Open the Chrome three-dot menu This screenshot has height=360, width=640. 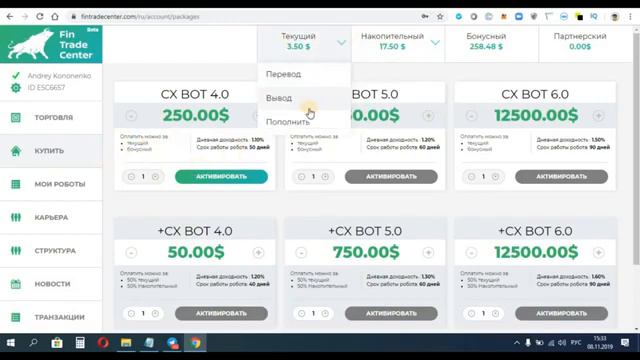coord(630,17)
